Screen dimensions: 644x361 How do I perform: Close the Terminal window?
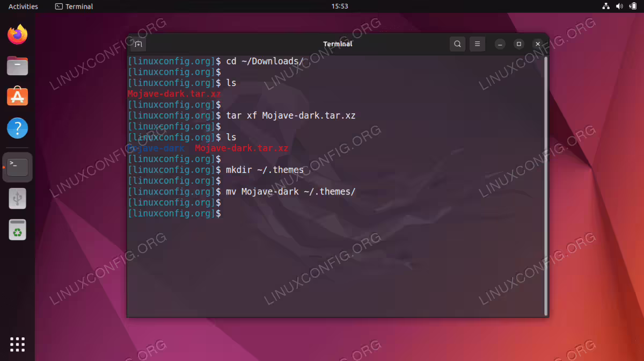[538, 44]
